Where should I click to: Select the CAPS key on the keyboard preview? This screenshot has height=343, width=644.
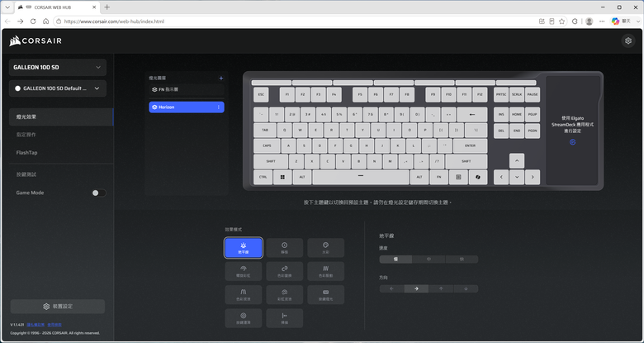267,145
